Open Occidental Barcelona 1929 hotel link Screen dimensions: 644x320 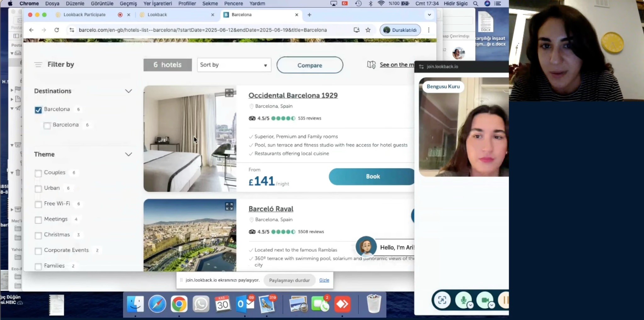pyautogui.click(x=293, y=95)
